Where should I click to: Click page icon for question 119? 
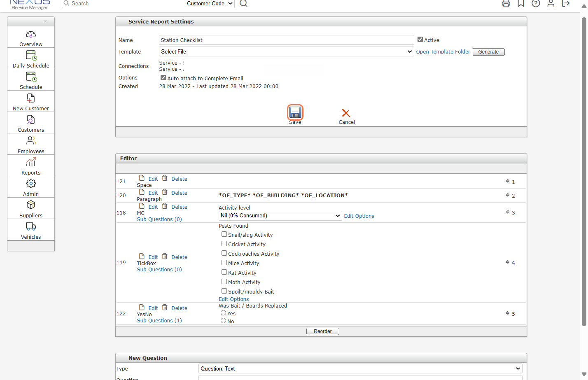[x=142, y=256]
